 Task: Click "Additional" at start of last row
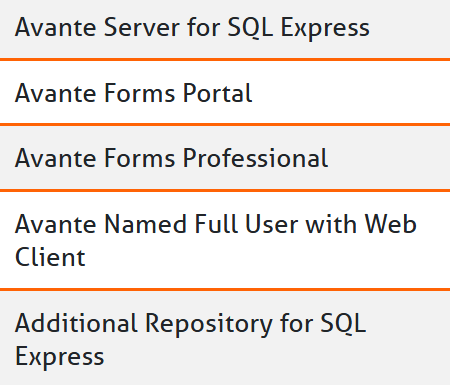pos(76,323)
